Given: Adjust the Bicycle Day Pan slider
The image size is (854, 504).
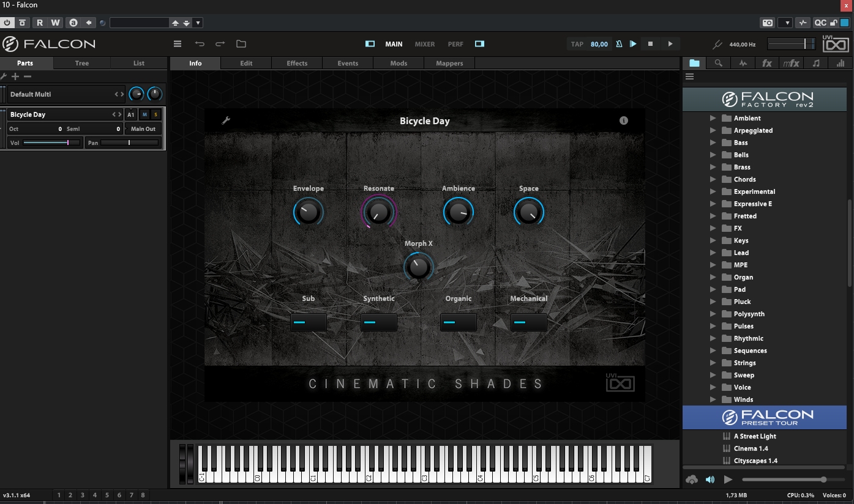Looking at the screenshot, I should click(x=129, y=143).
